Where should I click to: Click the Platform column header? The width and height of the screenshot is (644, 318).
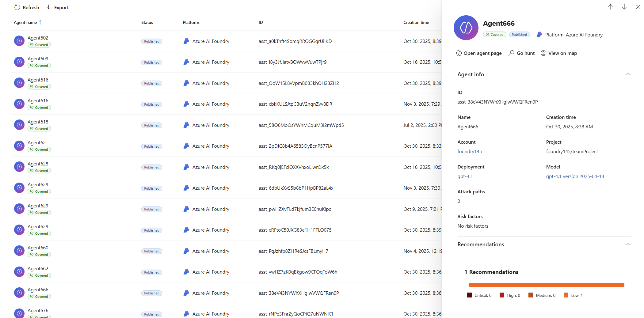coord(191,22)
